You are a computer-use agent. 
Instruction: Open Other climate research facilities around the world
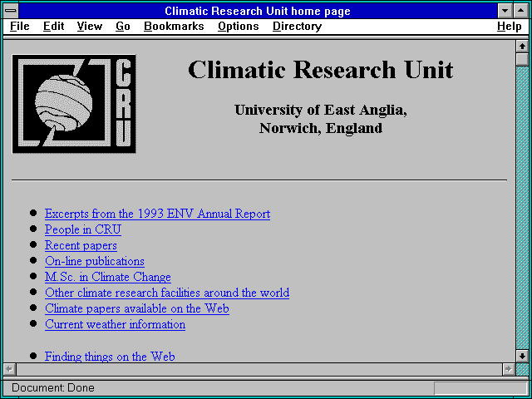167,293
